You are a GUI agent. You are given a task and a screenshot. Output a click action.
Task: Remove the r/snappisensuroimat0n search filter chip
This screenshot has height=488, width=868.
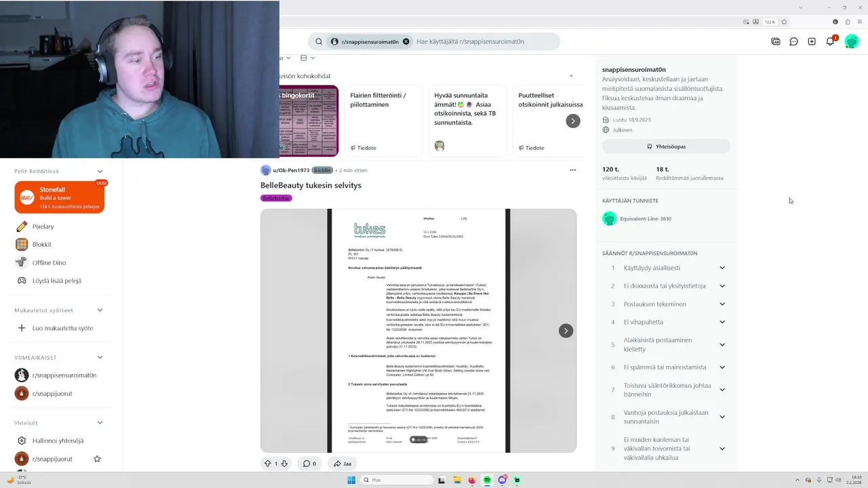[406, 41]
